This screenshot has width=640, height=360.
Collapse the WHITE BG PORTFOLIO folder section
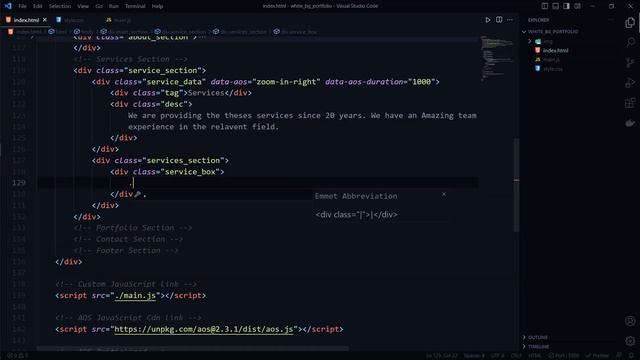[x=551, y=31]
